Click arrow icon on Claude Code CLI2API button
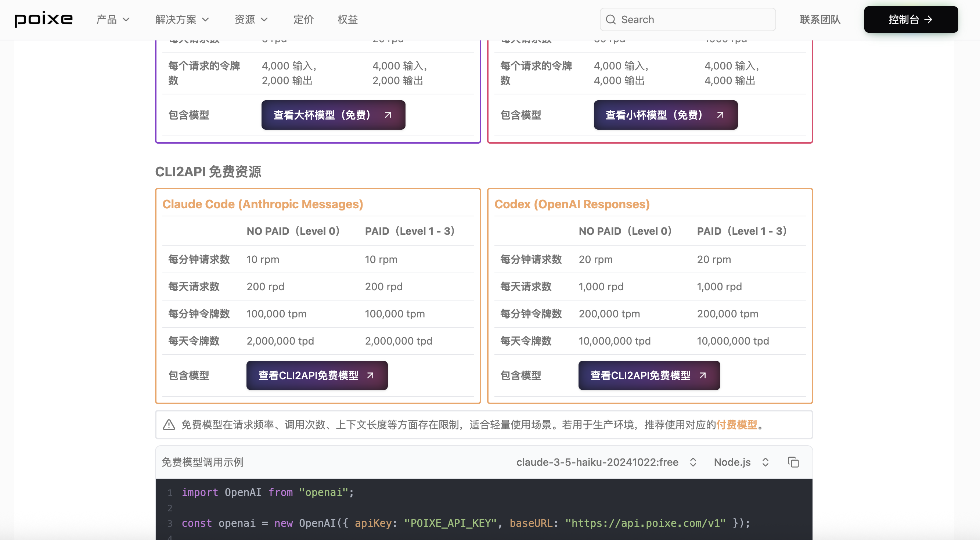980x540 pixels. tap(370, 375)
